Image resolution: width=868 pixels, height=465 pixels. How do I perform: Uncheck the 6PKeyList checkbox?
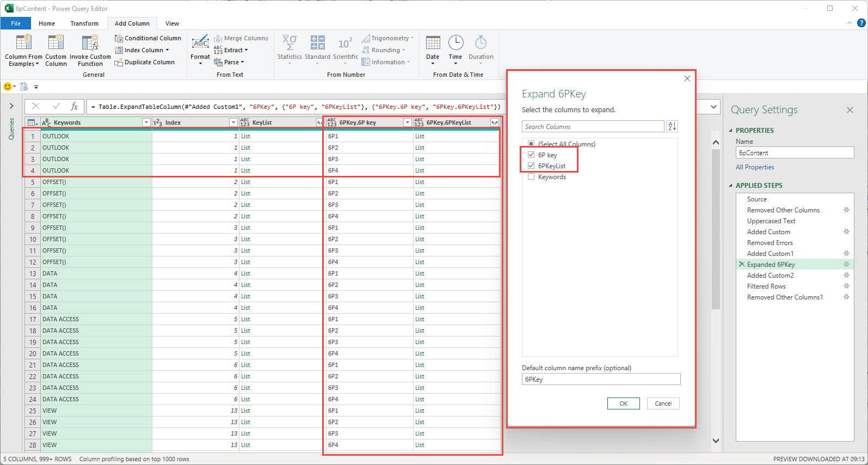tap(531, 166)
